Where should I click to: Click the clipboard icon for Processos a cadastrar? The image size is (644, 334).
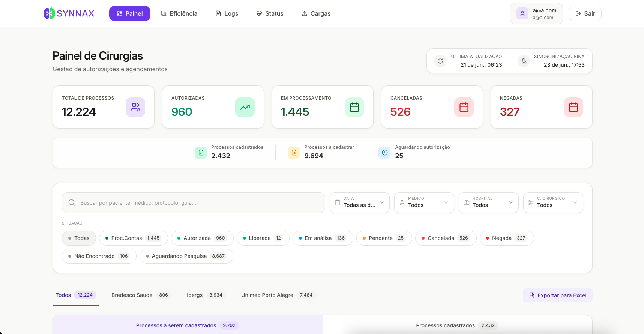pyautogui.click(x=294, y=153)
